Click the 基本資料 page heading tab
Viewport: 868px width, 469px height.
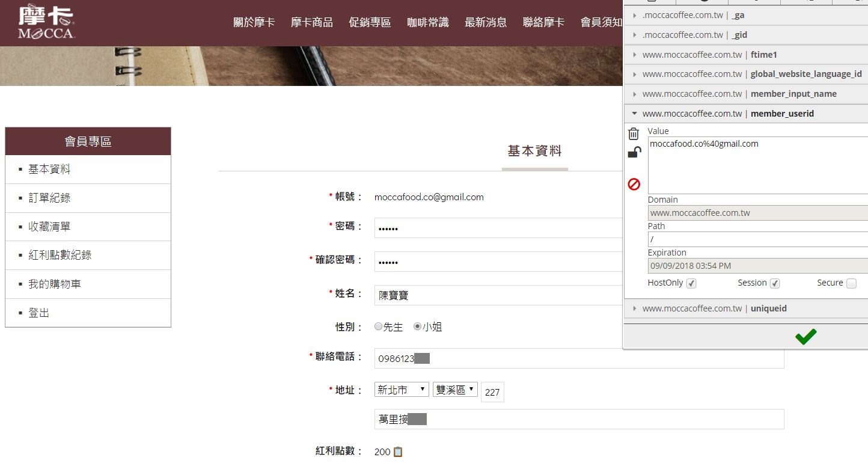[535, 152]
